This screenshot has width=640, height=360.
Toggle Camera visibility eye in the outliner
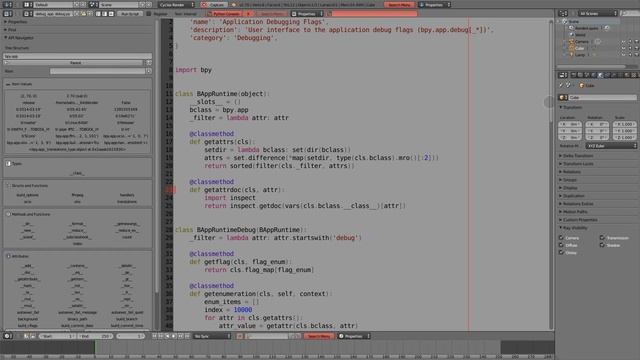623,42
